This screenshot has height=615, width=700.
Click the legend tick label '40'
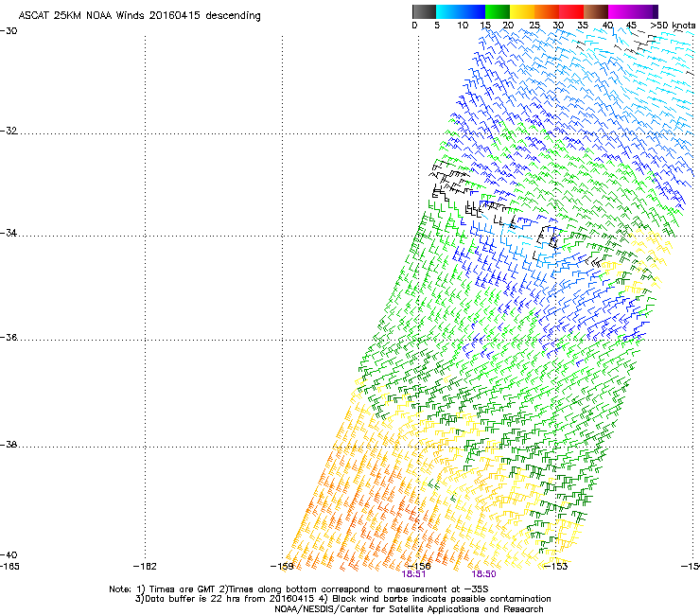pyautogui.click(x=607, y=26)
